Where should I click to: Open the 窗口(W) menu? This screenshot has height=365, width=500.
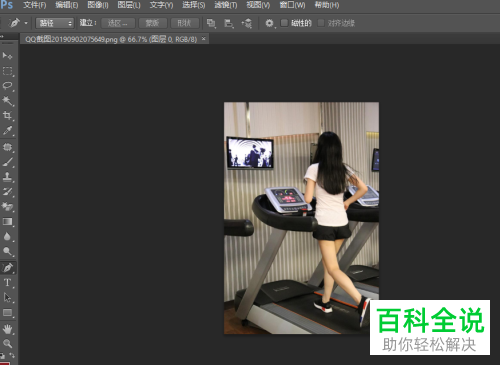tap(292, 5)
